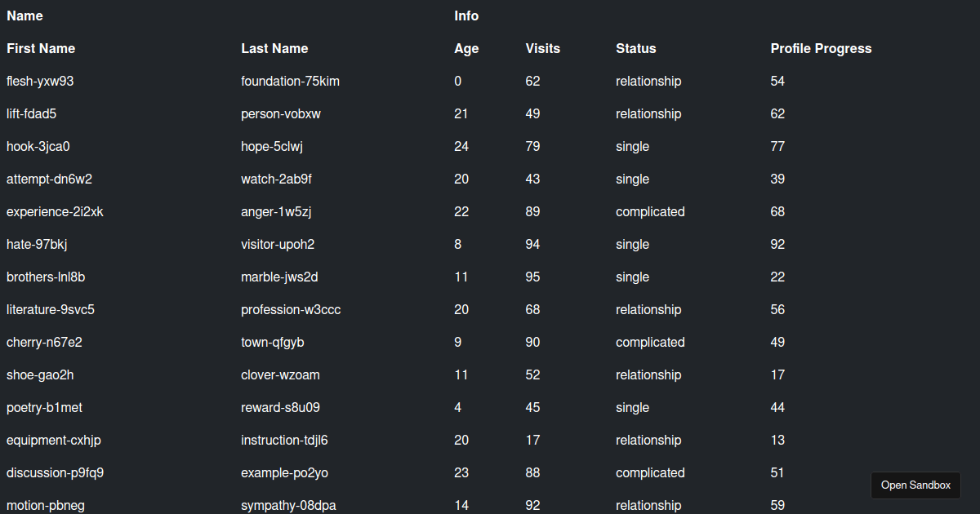The height and width of the screenshot is (514, 980).
Task: Click the hook-3jca0 row first name
Action: tap(38, 147)
